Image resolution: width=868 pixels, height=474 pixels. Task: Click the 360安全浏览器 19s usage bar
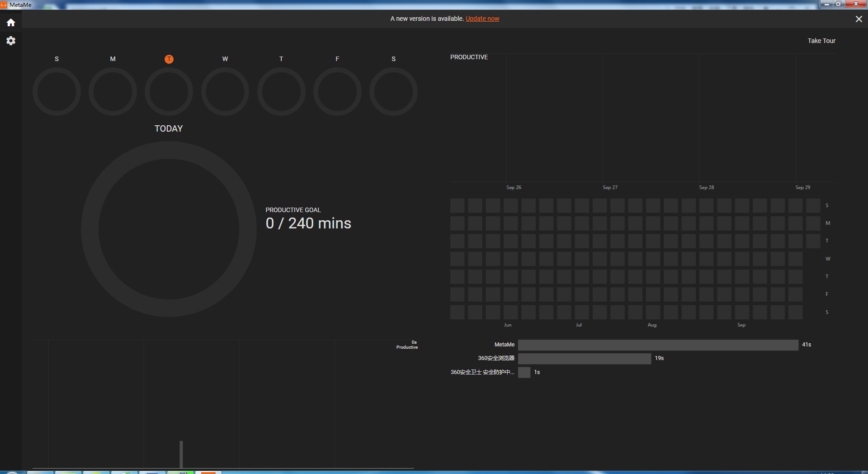click(584, 359)
